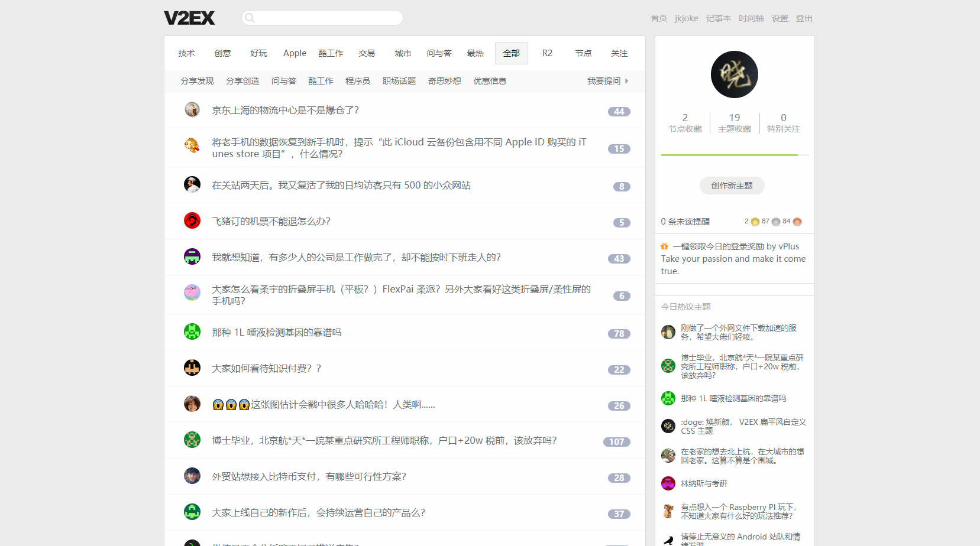Click your profile avatar in the sidebar
This screenshot has width=980, height=546.
734,74
